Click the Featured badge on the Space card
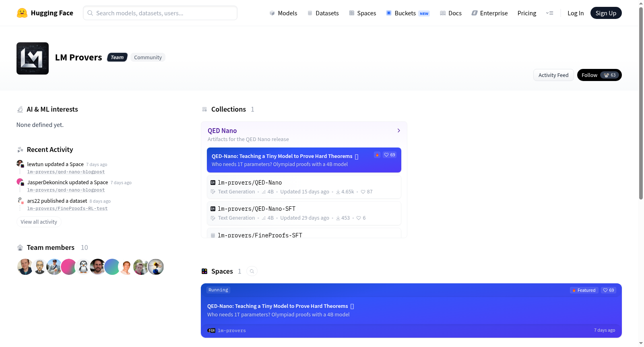The height and width of the screenshot is (347, 644). pos(584,290)
